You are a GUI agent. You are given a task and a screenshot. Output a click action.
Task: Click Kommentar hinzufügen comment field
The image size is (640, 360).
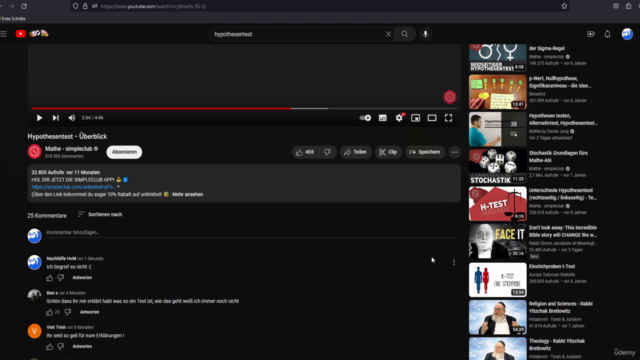251,233
